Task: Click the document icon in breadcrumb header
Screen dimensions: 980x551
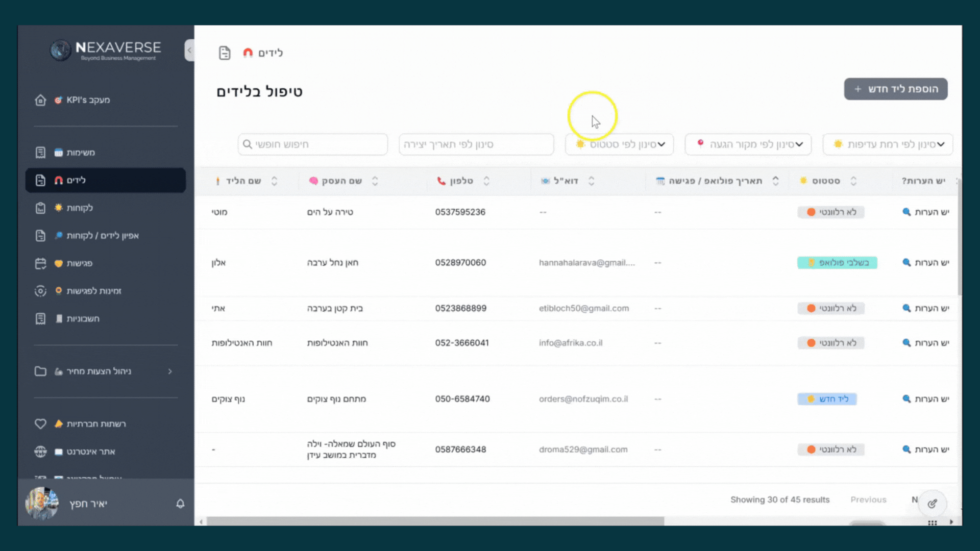Action: [225, 53]
